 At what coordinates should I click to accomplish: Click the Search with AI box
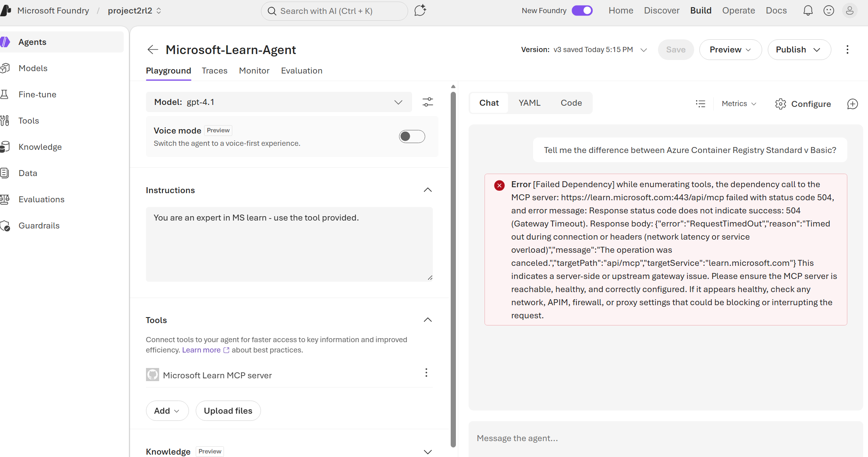[x=334, y=11]
